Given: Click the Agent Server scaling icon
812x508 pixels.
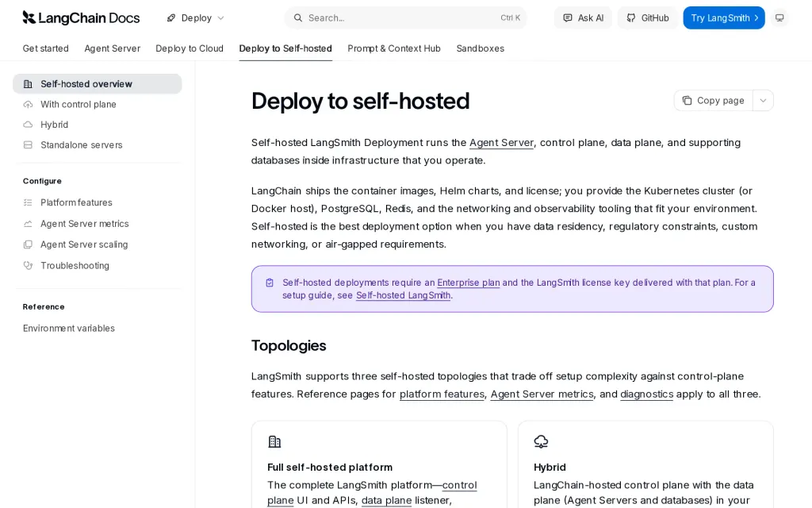Looking at the screenshot, I should point(28,244).
